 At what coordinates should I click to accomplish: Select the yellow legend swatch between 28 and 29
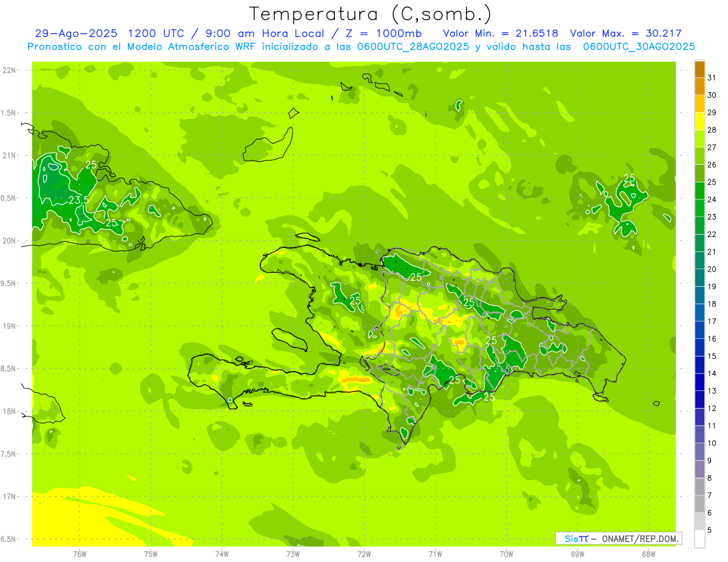coord(699,121)
